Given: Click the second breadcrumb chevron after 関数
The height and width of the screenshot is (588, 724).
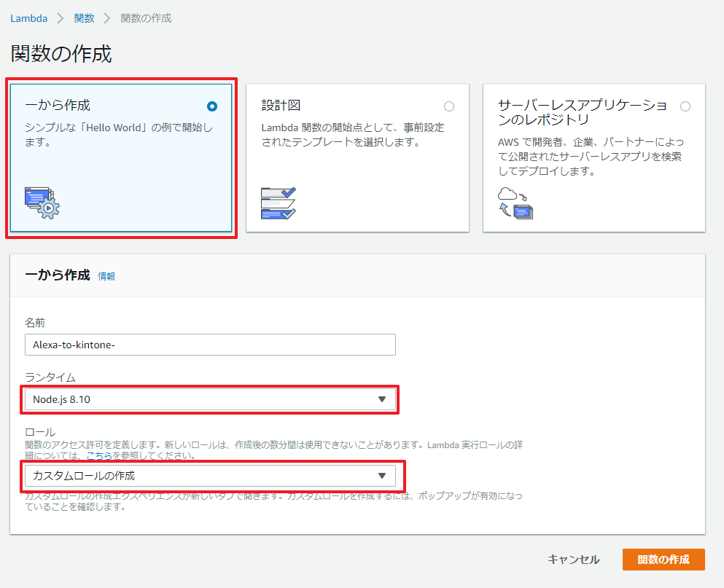Looking at the screenshot, I should [107, 18].
